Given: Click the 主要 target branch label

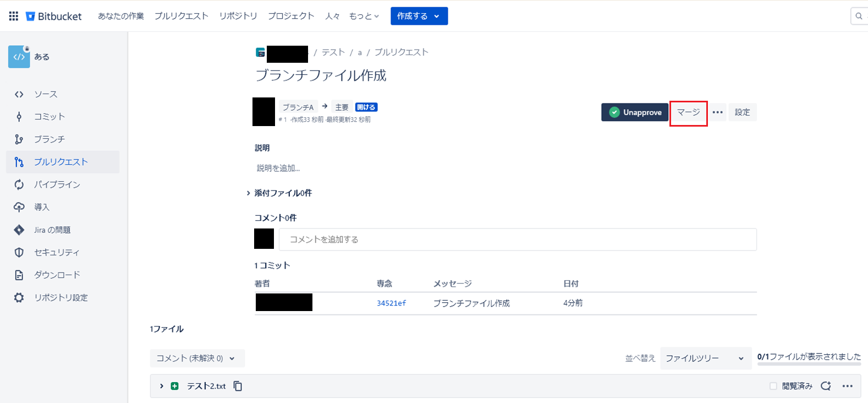Looking at the screenshot, I should click(342, 107).
